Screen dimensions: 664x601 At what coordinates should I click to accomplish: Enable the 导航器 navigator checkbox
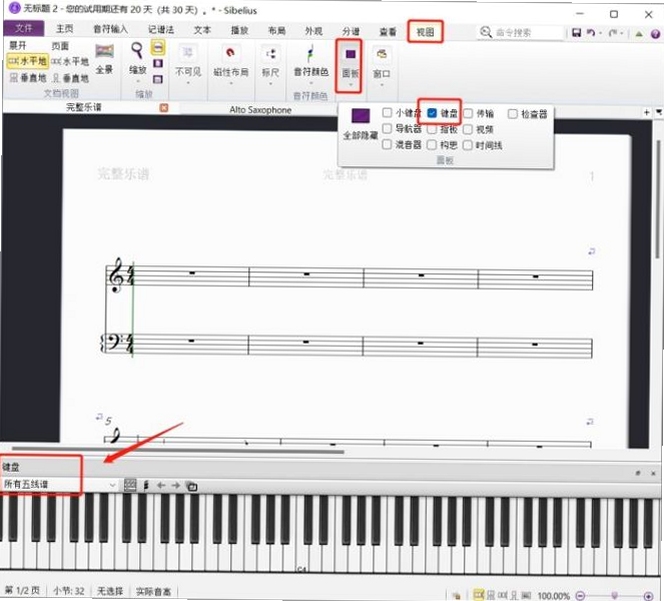point(387,128)
